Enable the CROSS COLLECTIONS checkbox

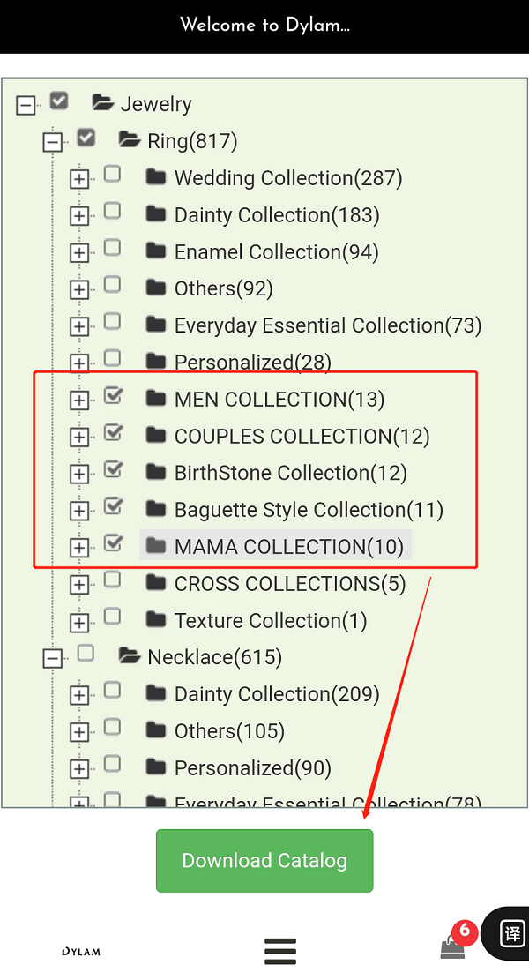pyautogui.click(x=113, y=580)
